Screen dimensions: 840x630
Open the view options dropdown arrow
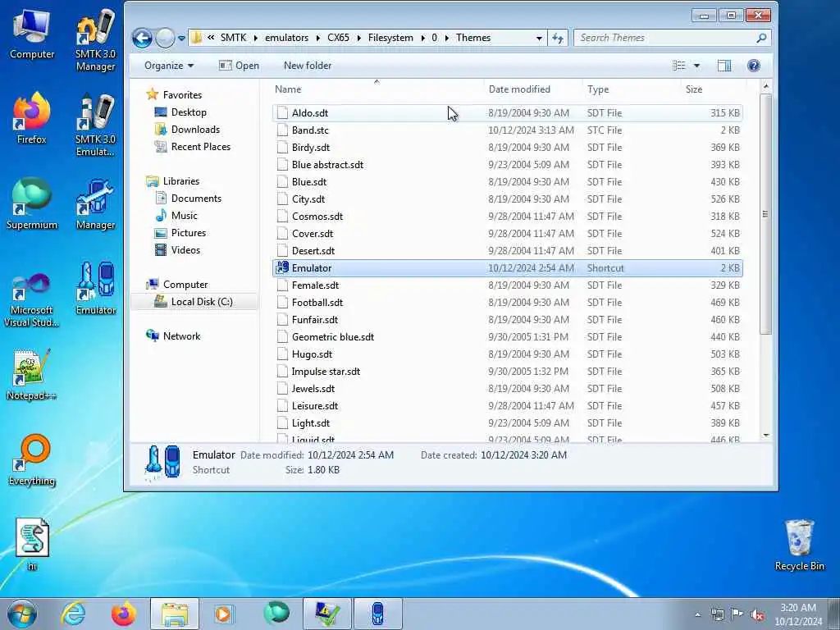pos(696,66)
